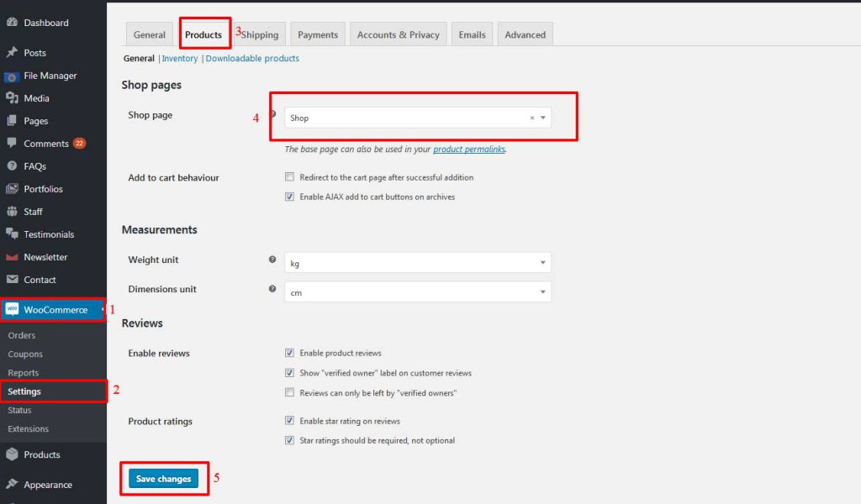Switch to the Emails settings tab
861x504 pixels.
pos(473,34)
